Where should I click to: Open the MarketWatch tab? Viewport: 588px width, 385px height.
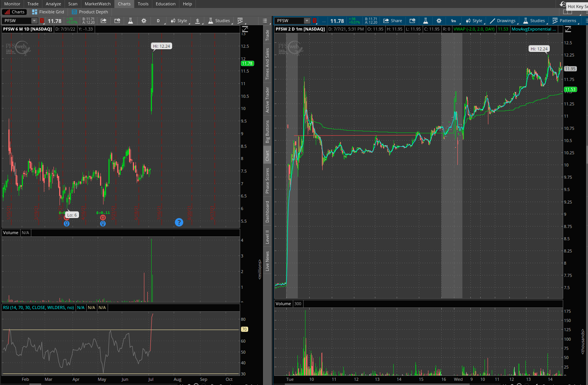pyautogui.click(x=98, y=4)
